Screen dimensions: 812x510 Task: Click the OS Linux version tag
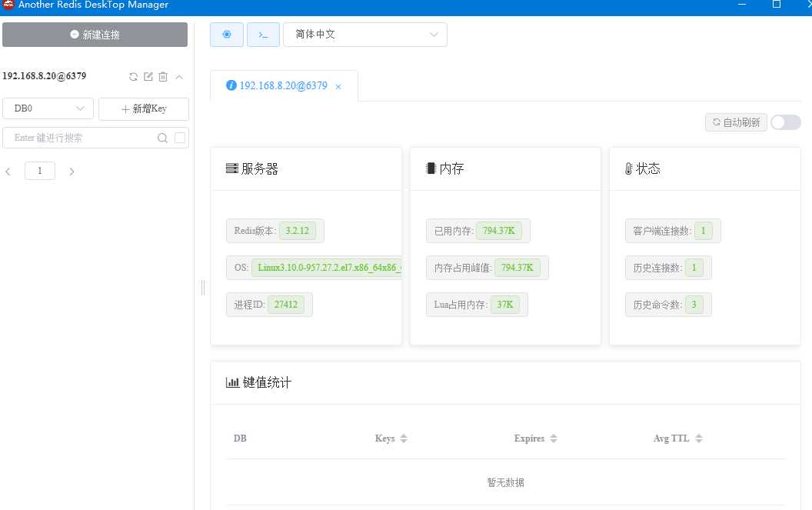pos(327,268)
